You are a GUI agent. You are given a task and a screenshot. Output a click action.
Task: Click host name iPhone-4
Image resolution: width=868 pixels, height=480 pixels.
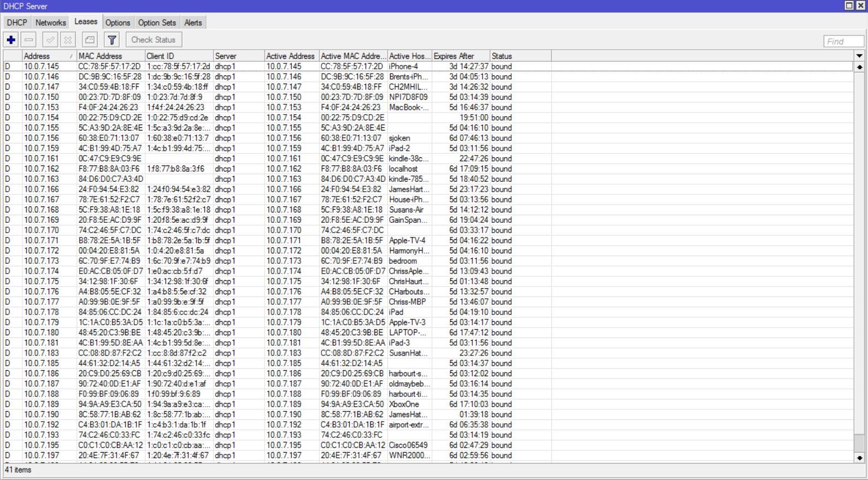click(403, 67)
